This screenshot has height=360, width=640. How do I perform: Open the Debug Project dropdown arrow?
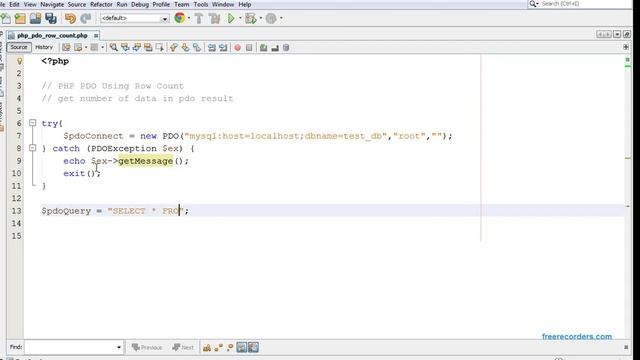[x=260, y=18]
